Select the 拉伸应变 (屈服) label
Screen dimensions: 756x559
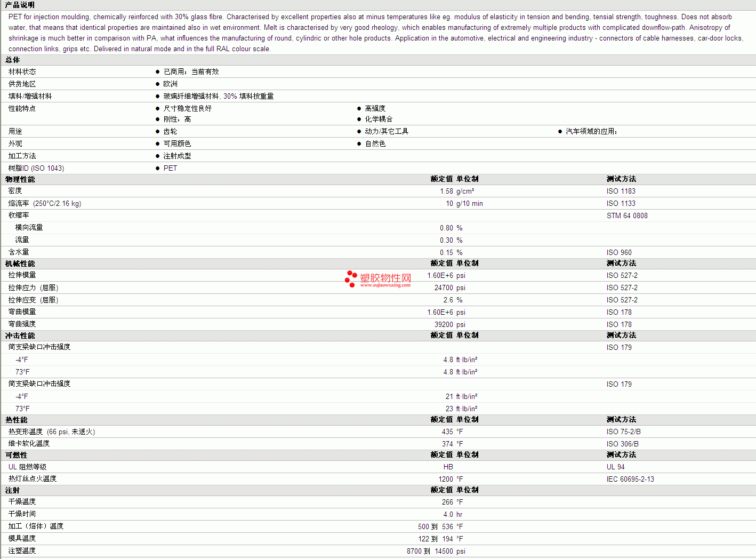coord(33,300)
